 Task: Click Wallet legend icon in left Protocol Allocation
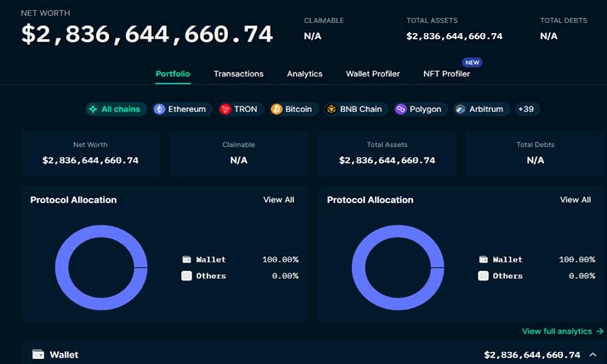coord(187,259)
